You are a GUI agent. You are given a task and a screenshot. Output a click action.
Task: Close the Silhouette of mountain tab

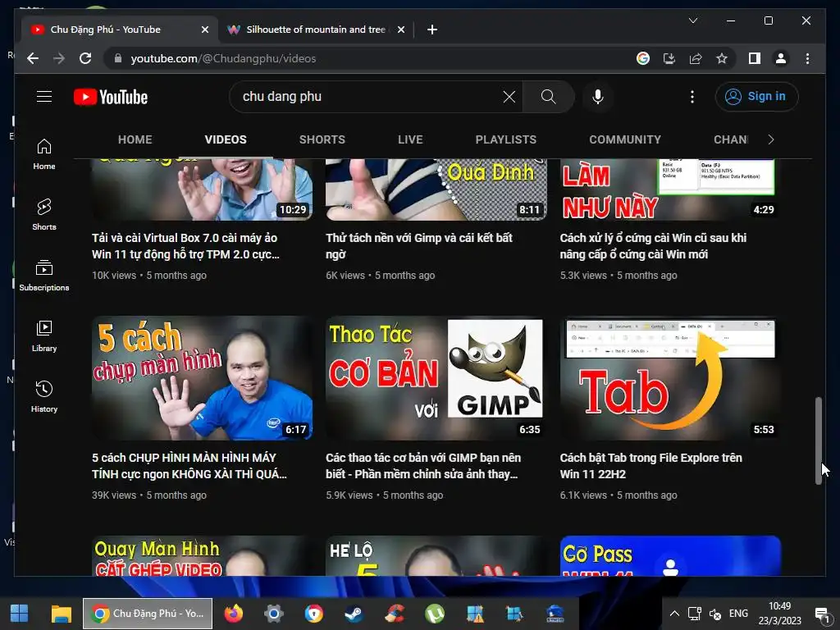(400, 30)
